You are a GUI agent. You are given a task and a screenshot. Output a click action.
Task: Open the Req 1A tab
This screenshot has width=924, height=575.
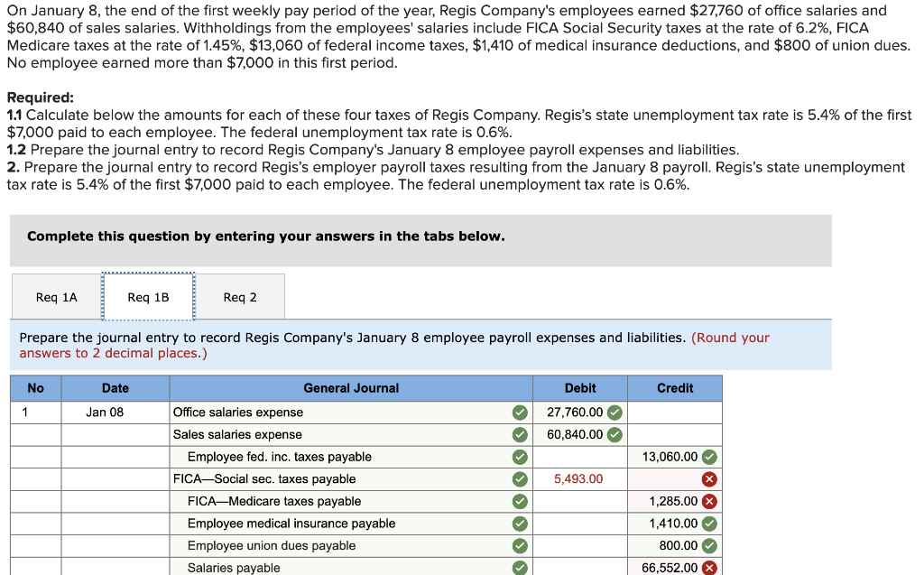[x=57, y=297]
